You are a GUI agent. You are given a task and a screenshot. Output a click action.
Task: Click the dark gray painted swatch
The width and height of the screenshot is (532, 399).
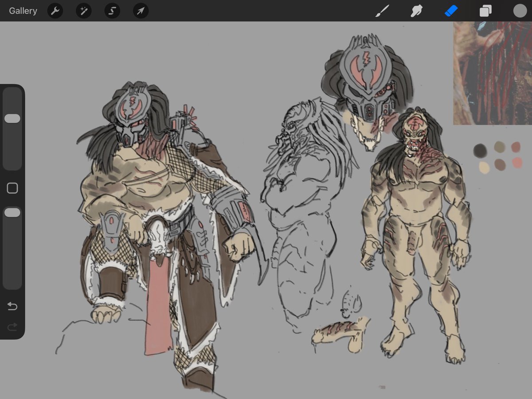point(480,151)
